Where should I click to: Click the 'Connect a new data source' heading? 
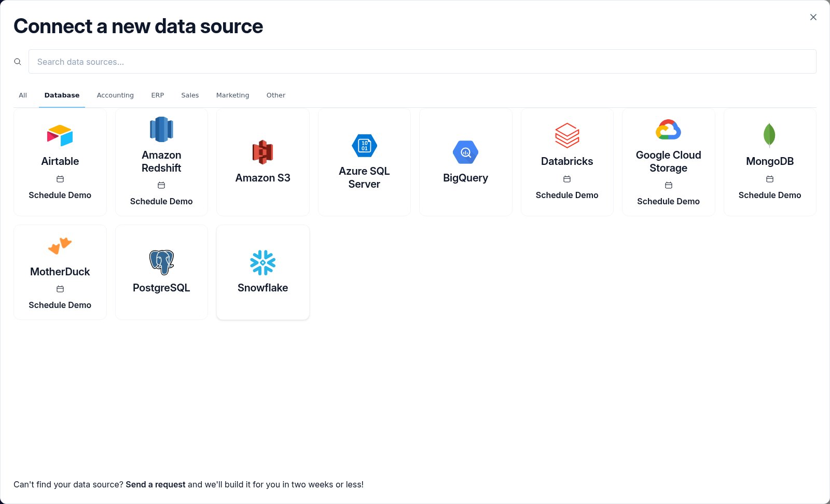[138, 26]
